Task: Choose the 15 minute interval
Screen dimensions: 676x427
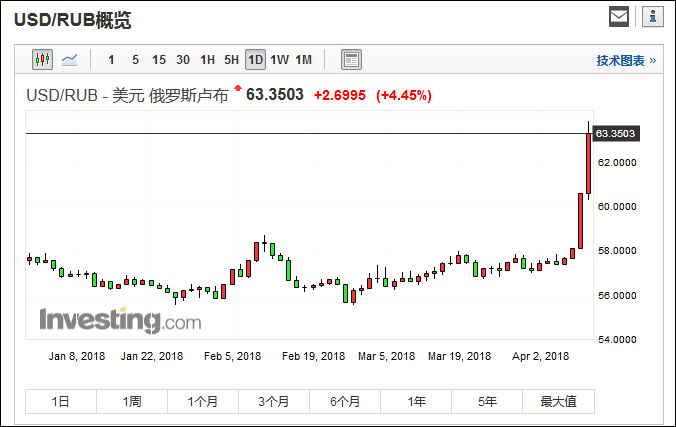Action: click(x=159, y=60)
